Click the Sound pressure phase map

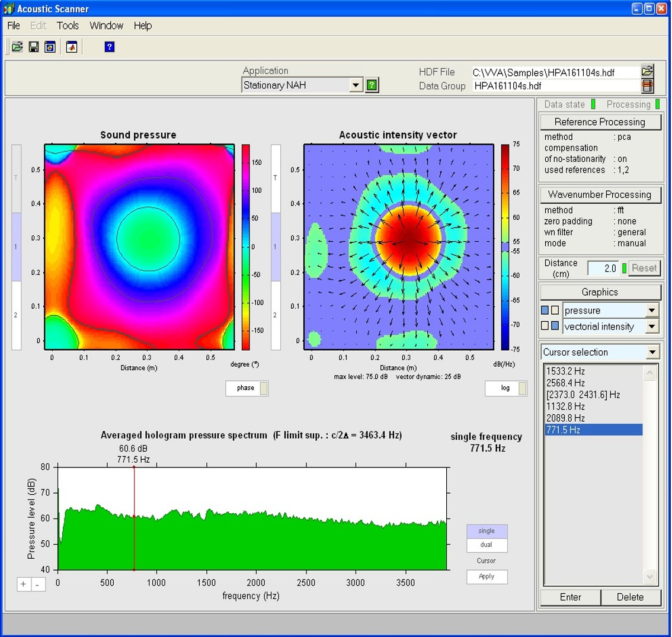click(x=139, y=247)
